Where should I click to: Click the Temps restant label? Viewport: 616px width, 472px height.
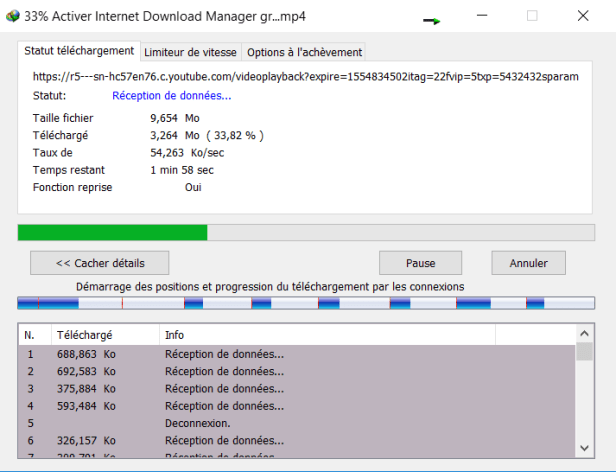click(x=69, y=170)
